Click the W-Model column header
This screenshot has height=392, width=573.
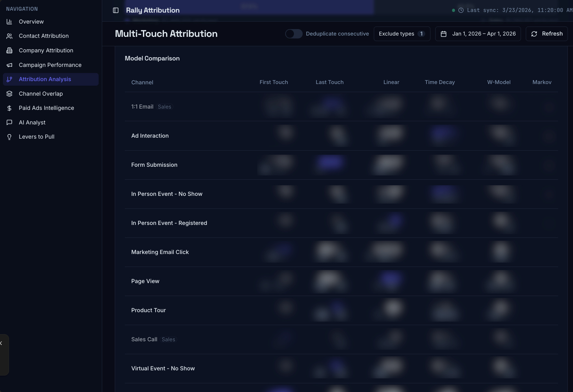click(499, 82)
